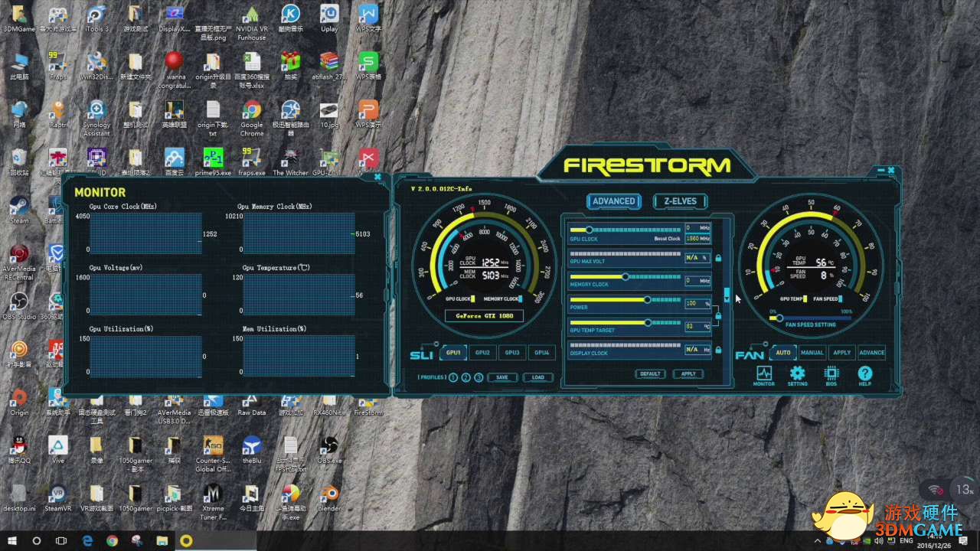The width and height of the screenshot is (980, 551).
Task: Set fan mode to AUTO
Action: [783, 353]
